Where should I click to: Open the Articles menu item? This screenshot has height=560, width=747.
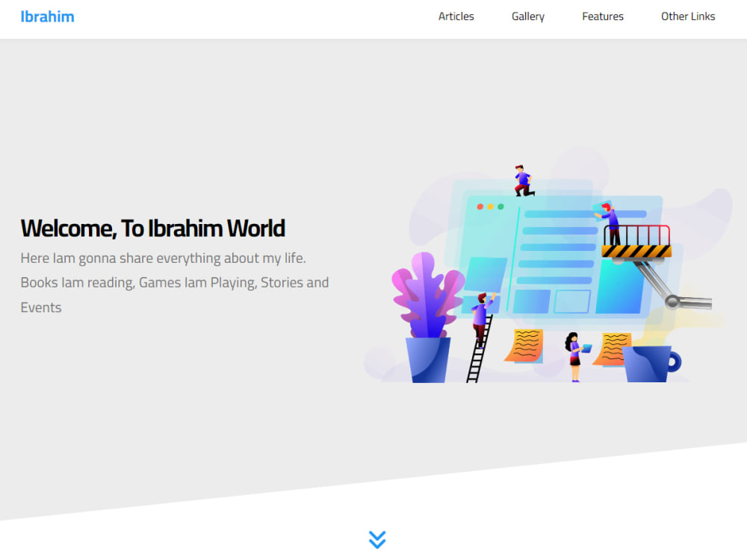[x=456, y=16]
